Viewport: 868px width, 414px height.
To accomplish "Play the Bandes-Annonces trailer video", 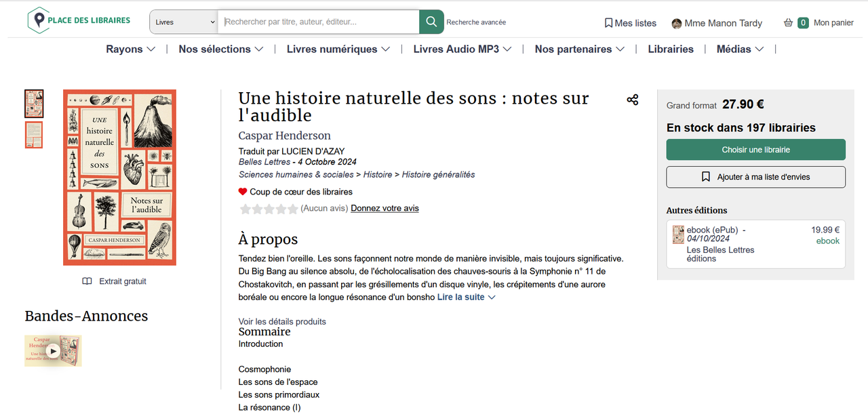I will click(x=53, y=351).
